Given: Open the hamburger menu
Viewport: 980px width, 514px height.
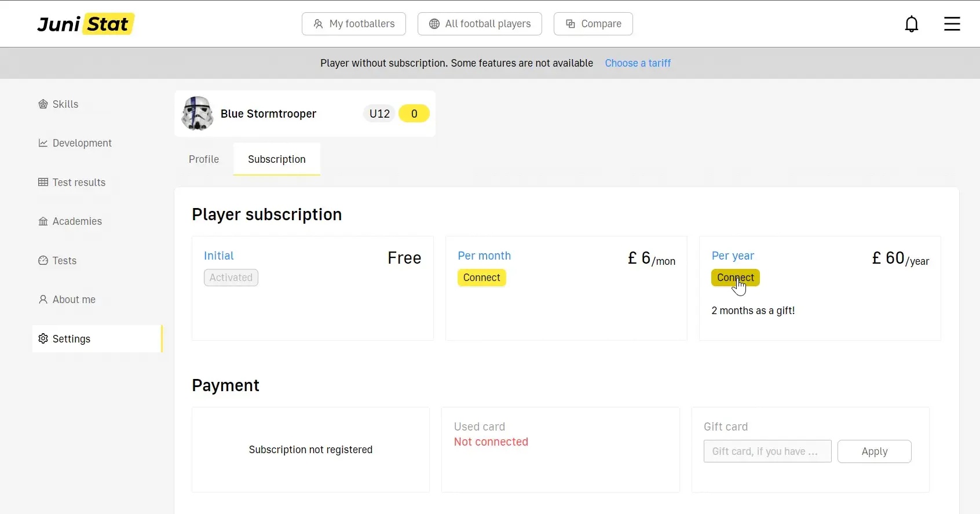Looking at the screenshot, I should click(x=952, y=24).
